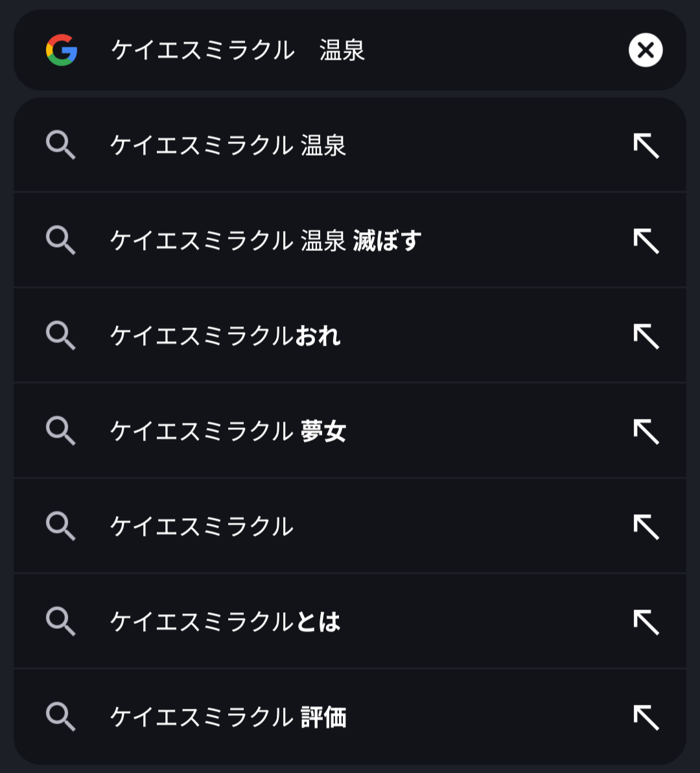Image resolution: width=700 pixels, height=773 pixels.
Task: Tap the magnifier icon next to 夢女
Action: tap(61, 431)
